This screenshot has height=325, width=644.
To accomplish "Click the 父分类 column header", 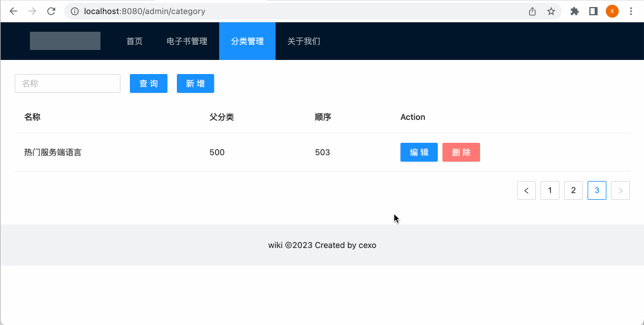I will (222, 117).
